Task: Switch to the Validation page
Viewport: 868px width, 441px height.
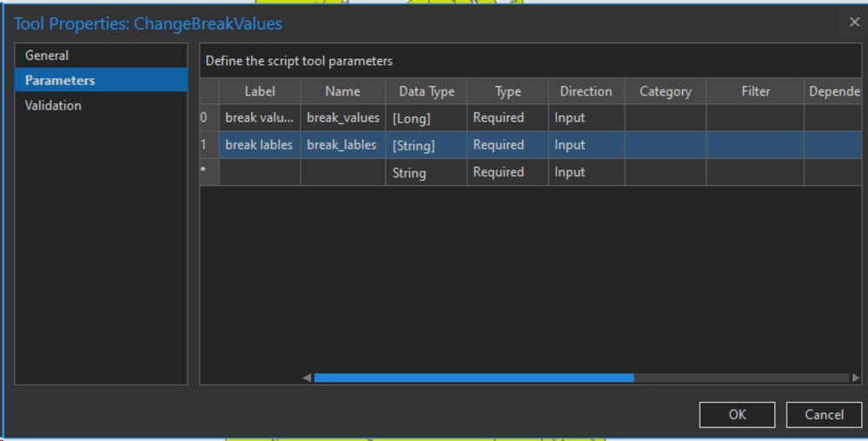Action: [53, 106]
